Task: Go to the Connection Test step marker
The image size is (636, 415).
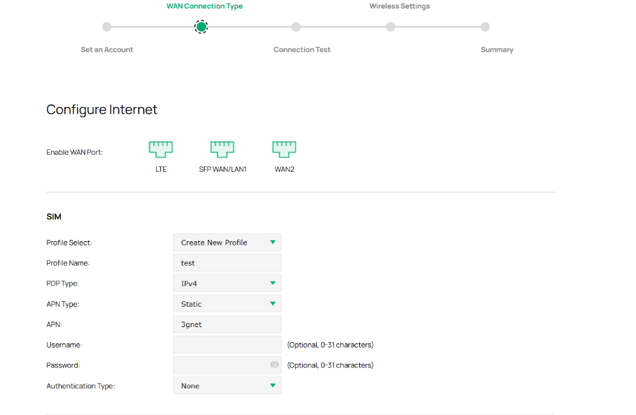Action: 296,27
